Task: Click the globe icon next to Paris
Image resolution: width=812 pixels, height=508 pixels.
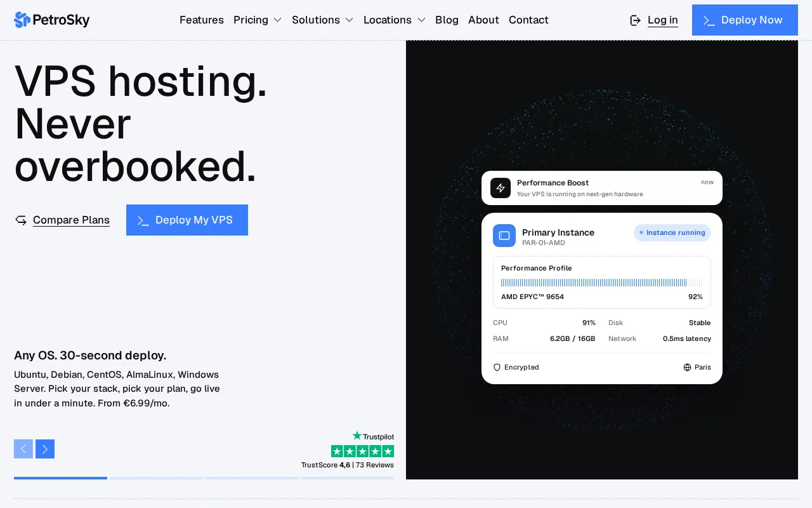Action: (x=687, y=367)
